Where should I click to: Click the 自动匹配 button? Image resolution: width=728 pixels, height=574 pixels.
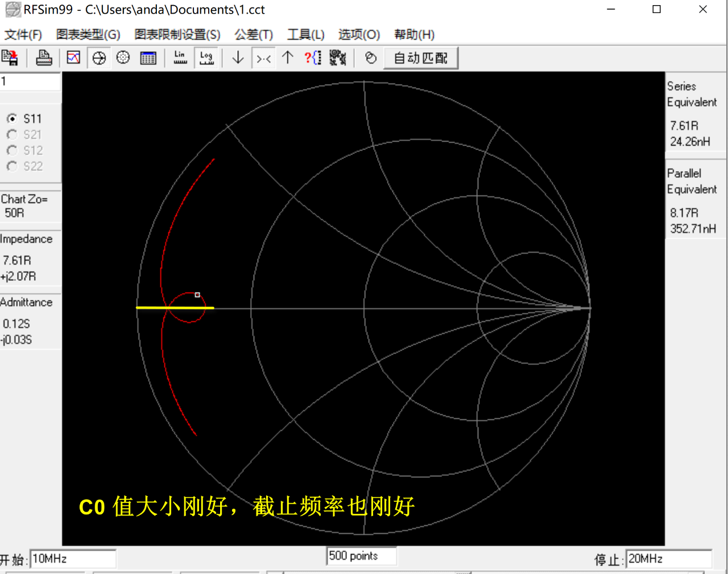[x=421, y=58]
